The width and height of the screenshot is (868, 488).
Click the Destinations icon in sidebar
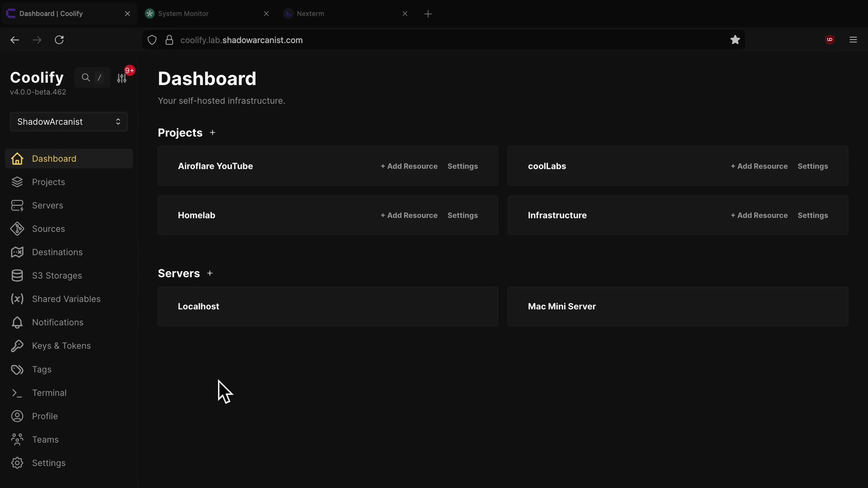[17, 252]
